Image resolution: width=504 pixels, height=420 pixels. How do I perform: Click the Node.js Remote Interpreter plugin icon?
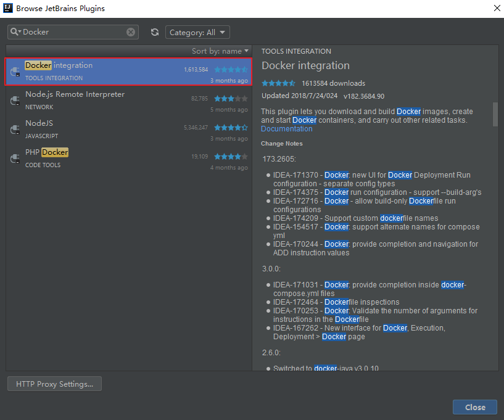click(15, 101)
